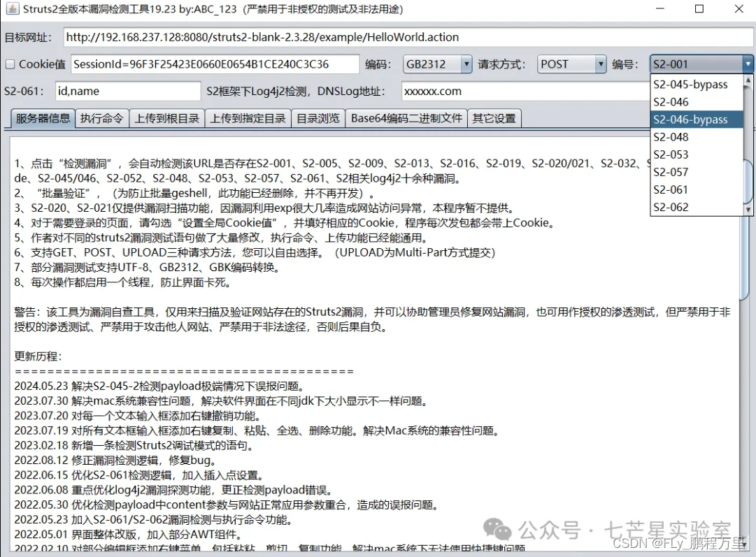Click the 目标网址 URL input field

(x=408, y=37)
